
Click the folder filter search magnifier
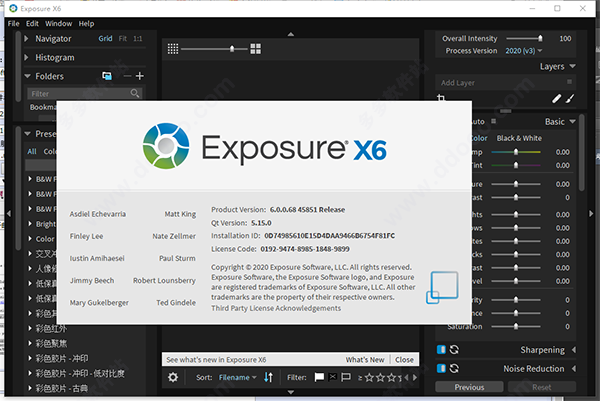pos(135,93)
